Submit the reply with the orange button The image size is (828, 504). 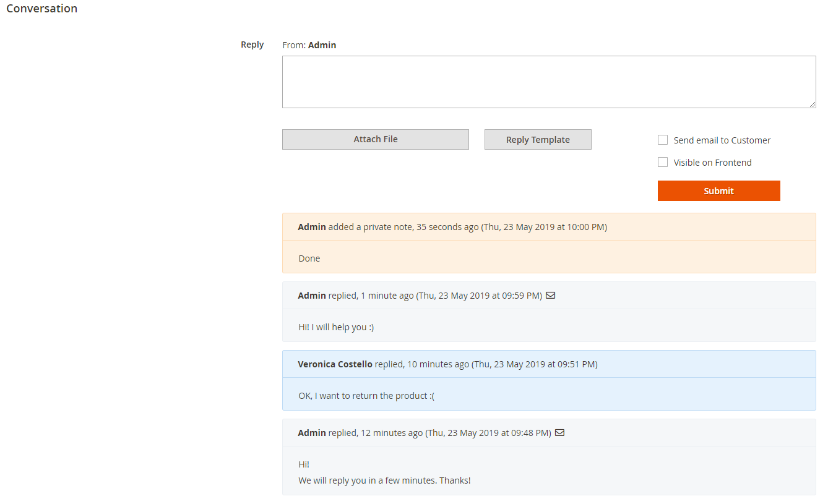(718, 191)
